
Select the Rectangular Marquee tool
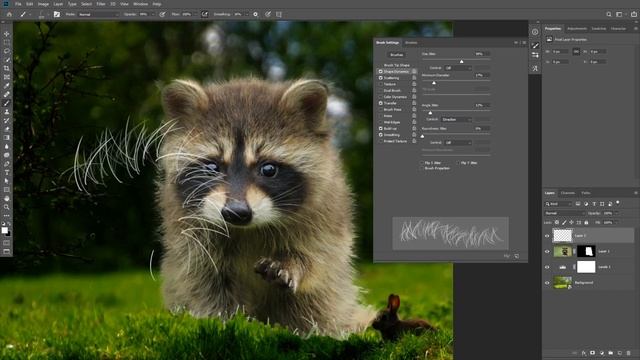(7, 42)
